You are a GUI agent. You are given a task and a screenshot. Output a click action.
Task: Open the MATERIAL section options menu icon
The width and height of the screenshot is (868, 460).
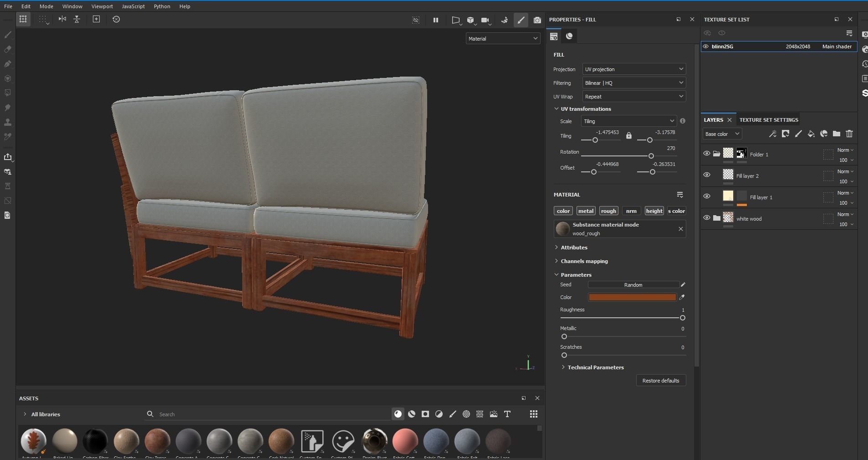click(680, 195)
